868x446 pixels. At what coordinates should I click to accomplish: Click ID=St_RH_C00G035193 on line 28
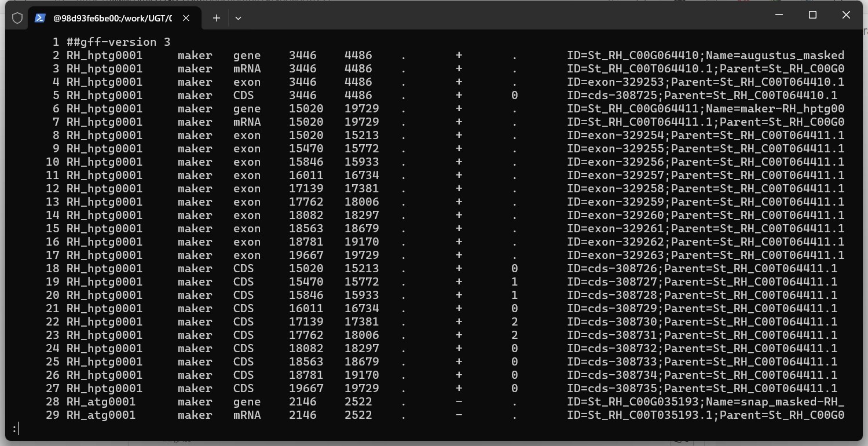tap(633, 401)
